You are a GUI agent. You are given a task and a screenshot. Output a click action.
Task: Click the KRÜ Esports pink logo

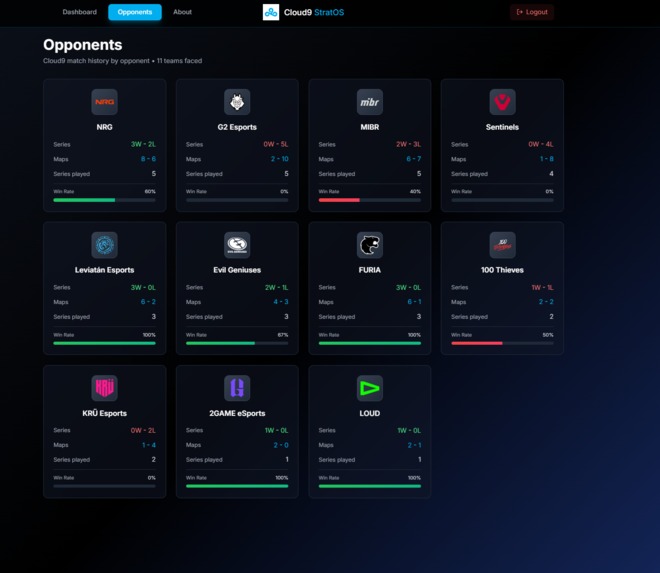tap(104, 388)
